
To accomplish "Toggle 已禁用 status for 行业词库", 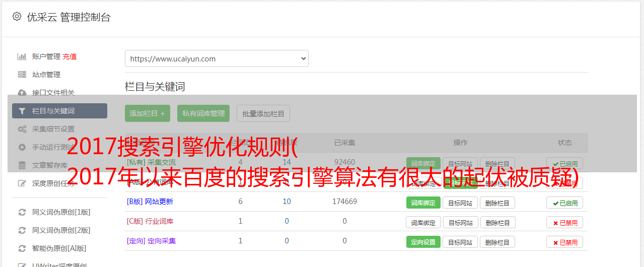I will pyautogui.click(x=565, y=222).
